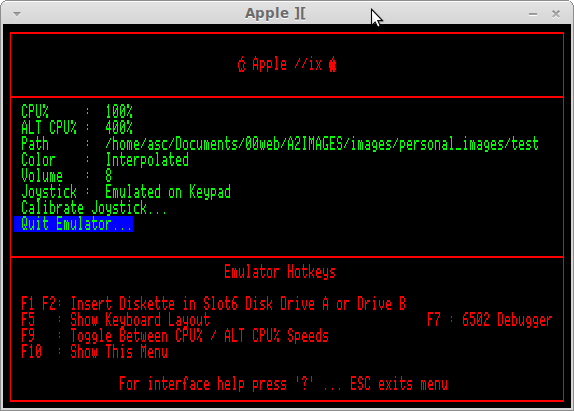Click the Apple //ix title text
Image resolution: width=574 pixels, height=411 pixels.
[287, 65]
